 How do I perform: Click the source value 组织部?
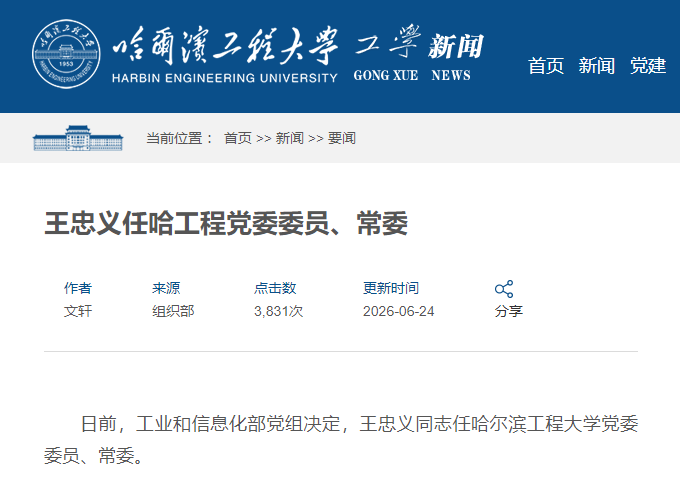(173, 311)
